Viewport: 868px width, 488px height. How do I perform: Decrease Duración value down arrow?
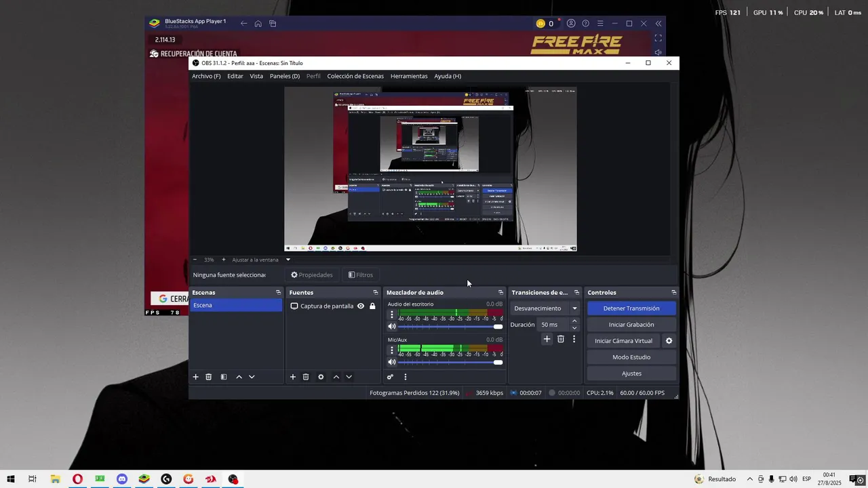(x=574, y=328)
